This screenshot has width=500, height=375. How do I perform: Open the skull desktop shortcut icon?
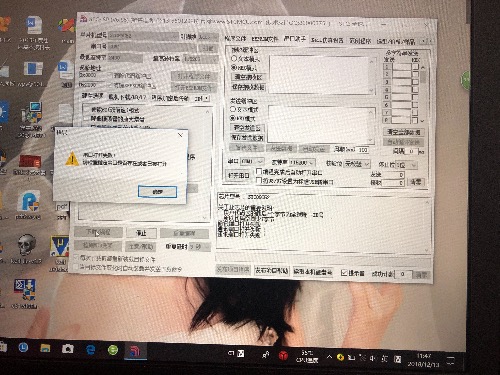[26, 244]
